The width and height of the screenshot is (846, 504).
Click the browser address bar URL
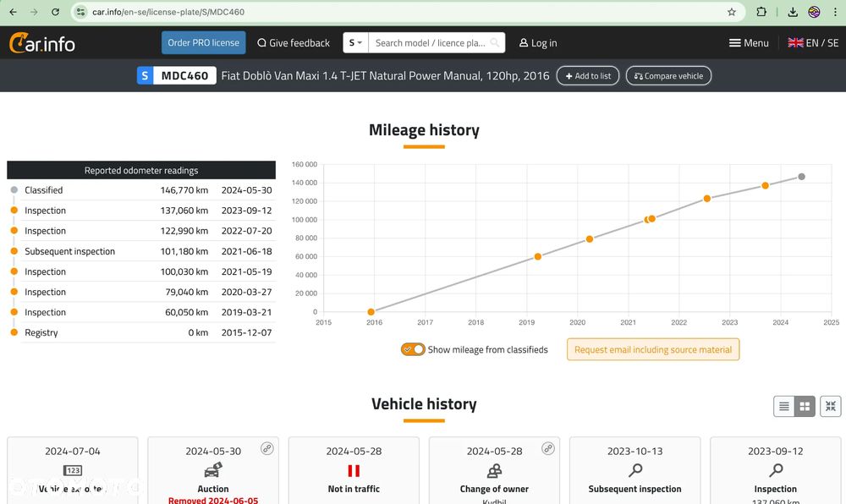(168, 12)
